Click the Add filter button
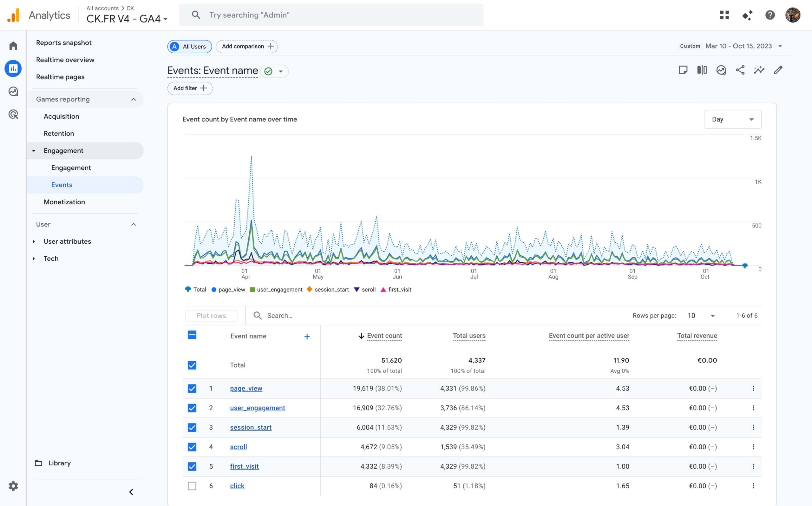This screenshot has height=506, width=812. 190,88
